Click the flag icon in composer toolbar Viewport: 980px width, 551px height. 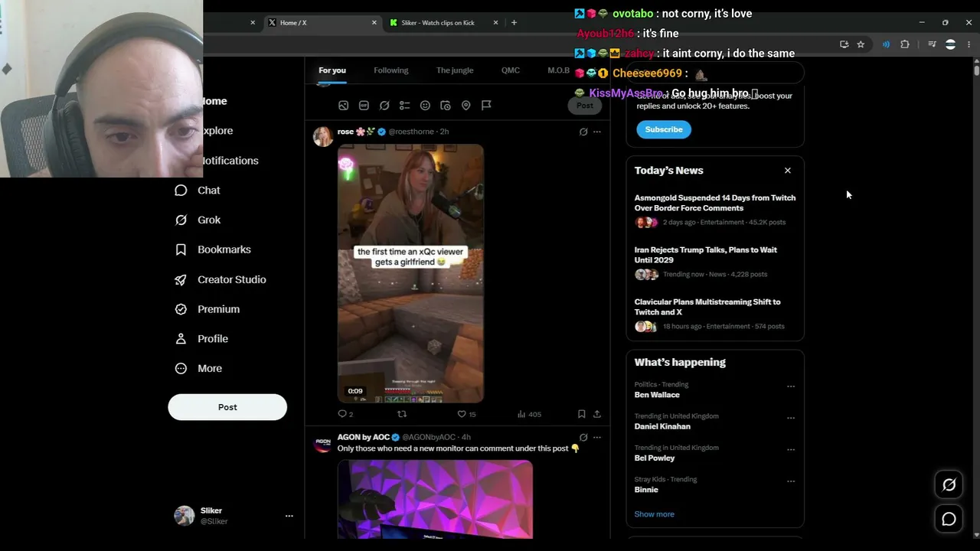click(486, 106)
